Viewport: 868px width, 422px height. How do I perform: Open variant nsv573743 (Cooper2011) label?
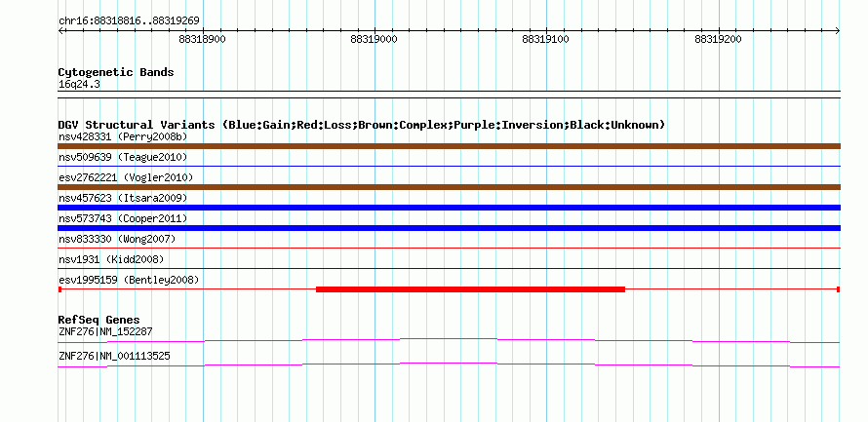tap(123, 218)
